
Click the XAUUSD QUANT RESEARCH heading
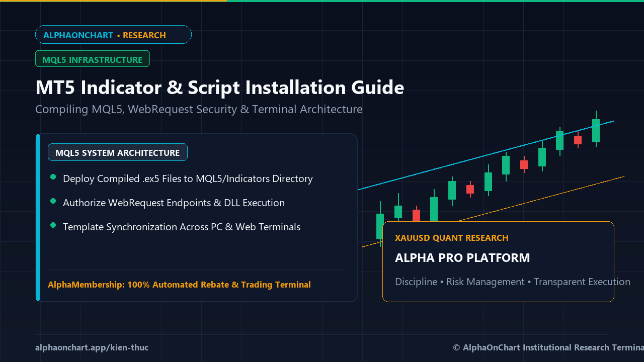pos(452,238)
